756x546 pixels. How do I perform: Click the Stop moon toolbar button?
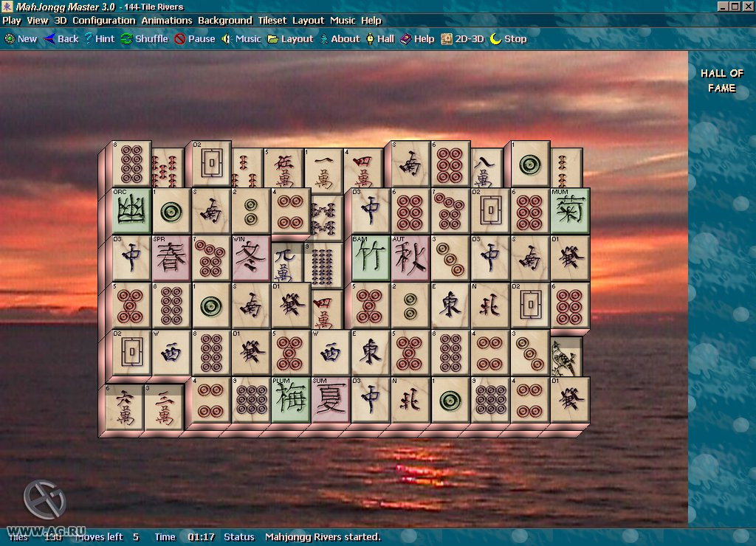(x=509, y=39)
